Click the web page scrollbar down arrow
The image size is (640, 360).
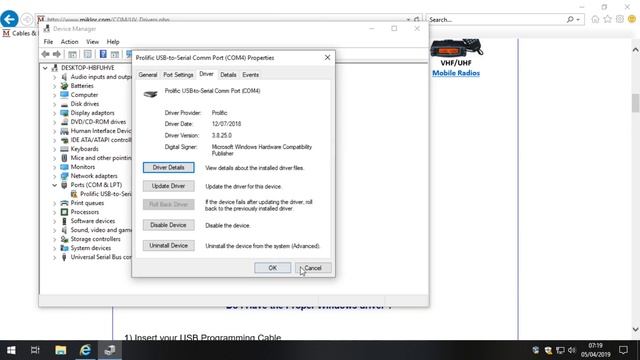point(635,329)
